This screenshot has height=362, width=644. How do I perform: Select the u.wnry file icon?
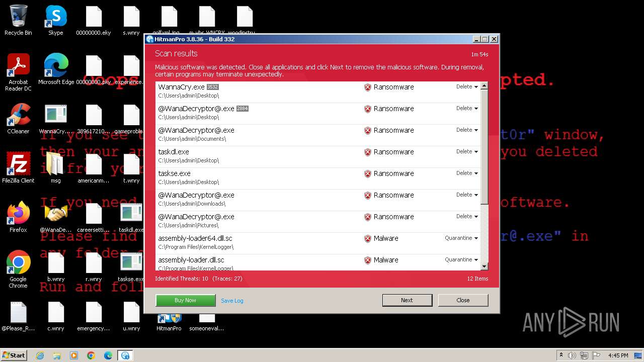click(x=131, y=317)
